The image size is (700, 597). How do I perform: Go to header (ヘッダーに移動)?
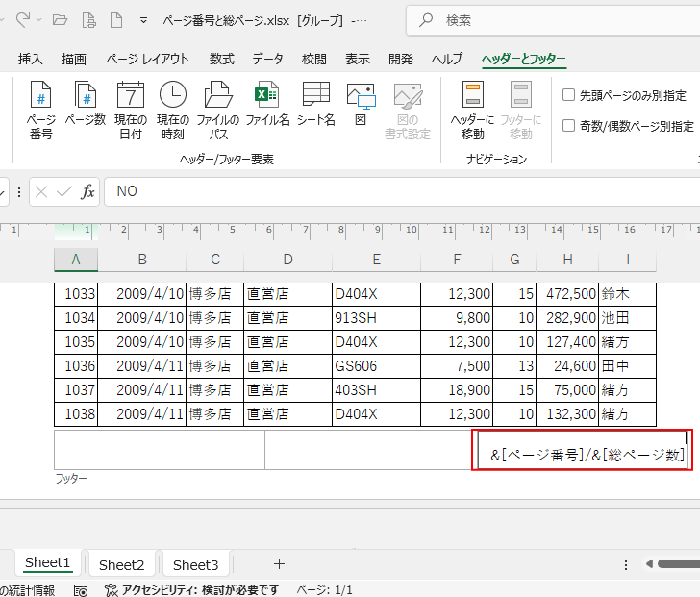(x=472, y=111)
